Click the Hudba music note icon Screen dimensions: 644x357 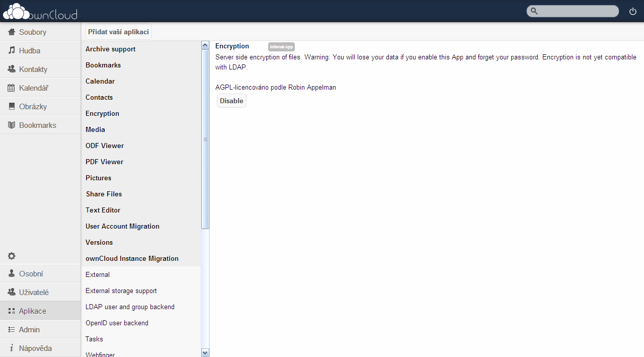12,51
